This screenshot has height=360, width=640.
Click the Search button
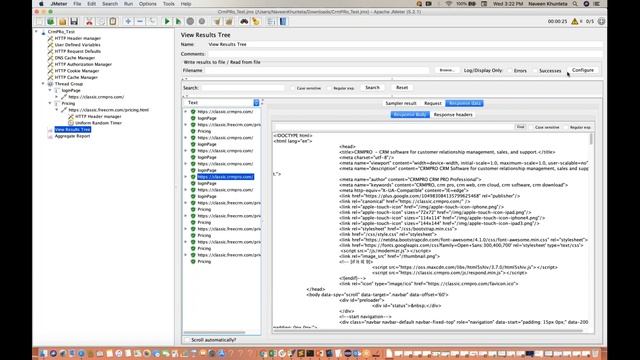[372, 87]
